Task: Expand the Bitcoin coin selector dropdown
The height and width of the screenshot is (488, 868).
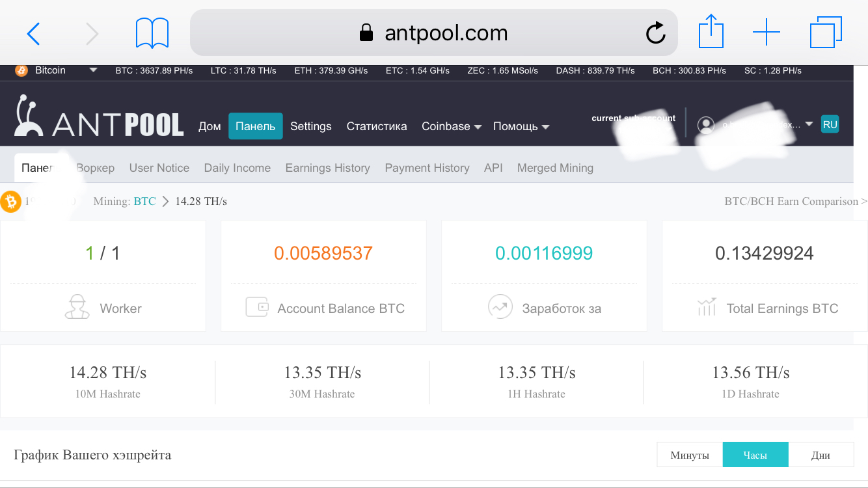Action: 93,70
